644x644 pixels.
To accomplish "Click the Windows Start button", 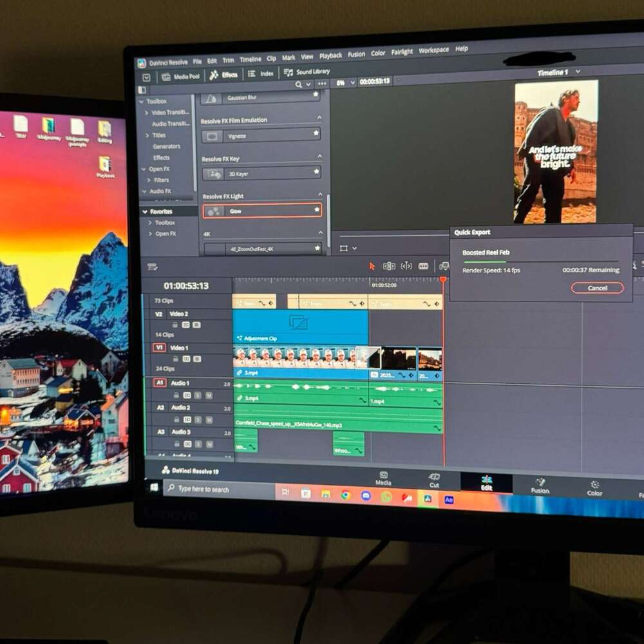I will point(154,488).
